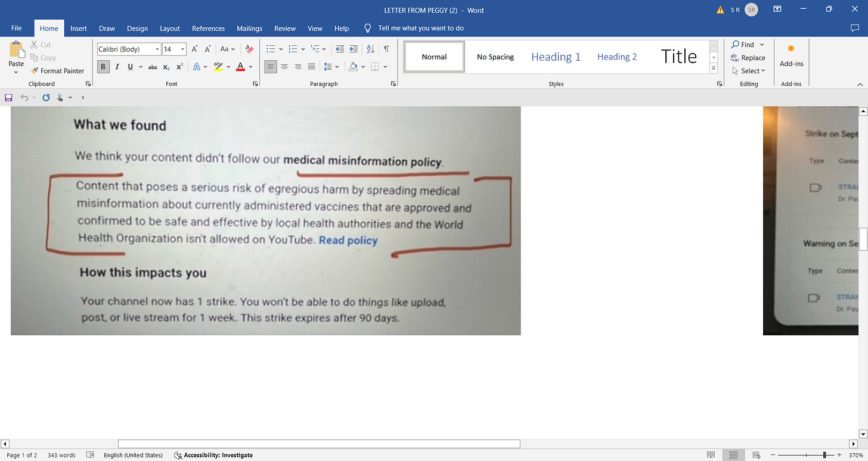This screenshot has width=868, height=461.
Task: Decrease paragraph indent
Action: point(340,49)
